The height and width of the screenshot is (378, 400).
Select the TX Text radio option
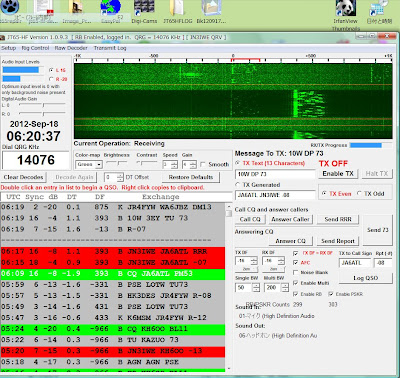click(238, 163)
